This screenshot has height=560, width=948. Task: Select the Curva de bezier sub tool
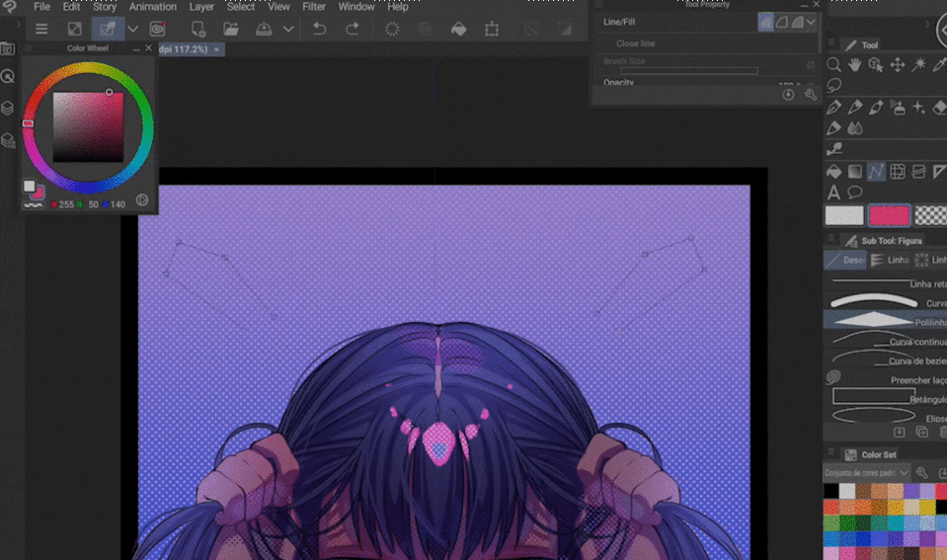click(x=886, y=360)
